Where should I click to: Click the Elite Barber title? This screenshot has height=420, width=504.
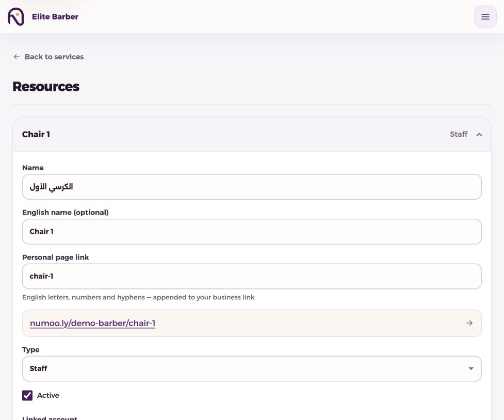tap(55, 17)
